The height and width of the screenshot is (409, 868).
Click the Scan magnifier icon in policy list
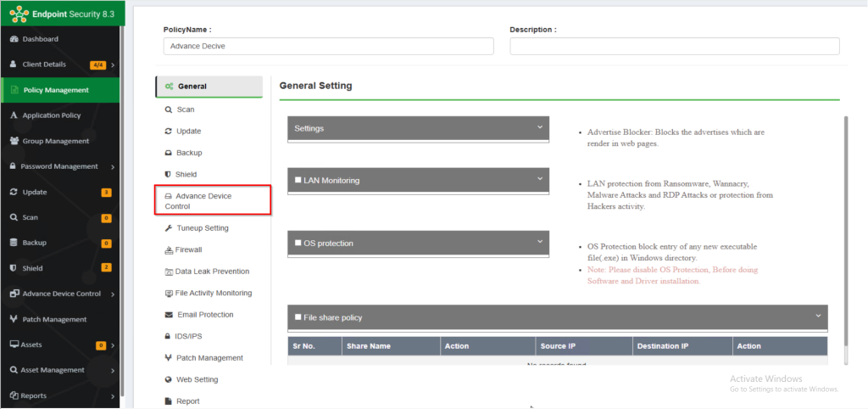click(169, 109)
